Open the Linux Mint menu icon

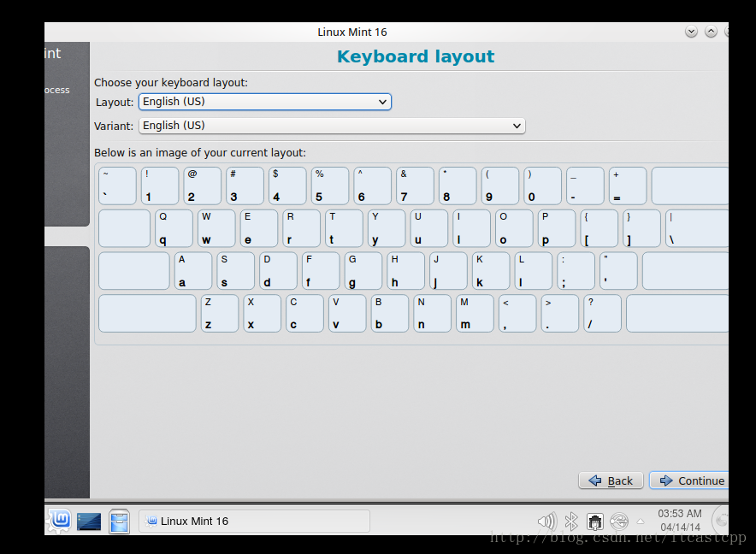59,521
